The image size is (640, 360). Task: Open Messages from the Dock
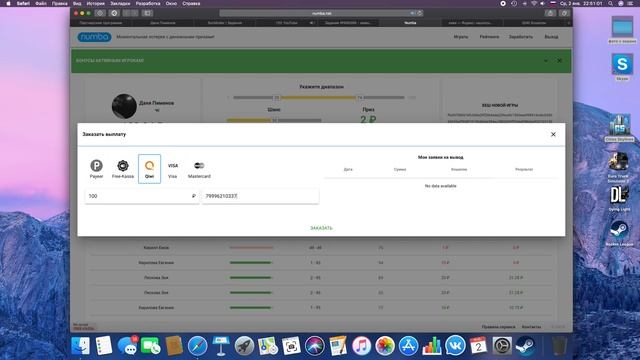(x=127, y=346)
